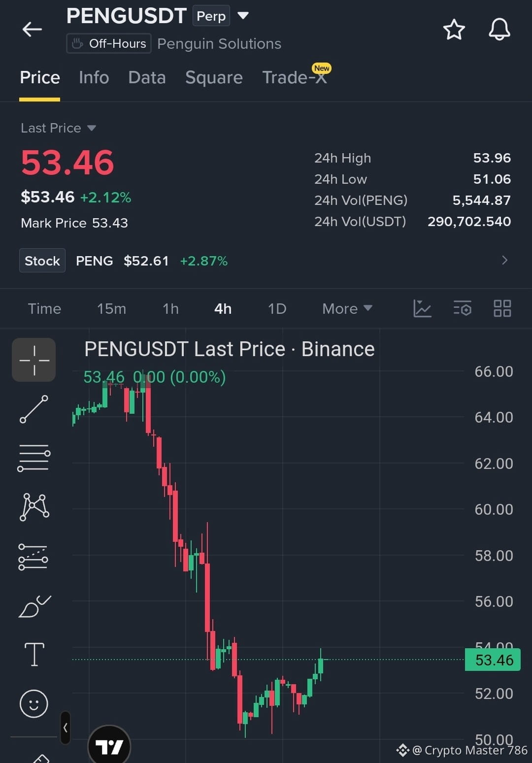Select the 1D chart interval
Image resolution: width=532 pixels, height=763 pixels.
coord(277,309)
